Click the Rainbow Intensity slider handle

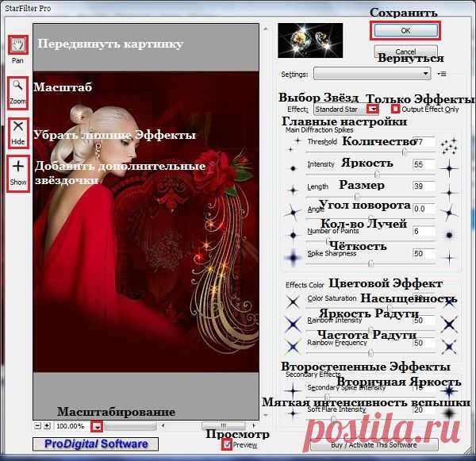pos(370,330)
